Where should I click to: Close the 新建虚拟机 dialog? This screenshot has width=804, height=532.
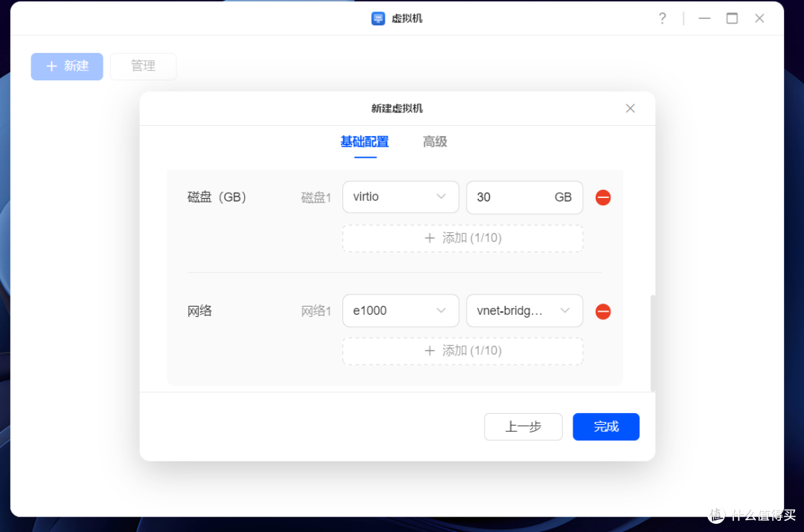pyautogui.click(x=631, y=108)
